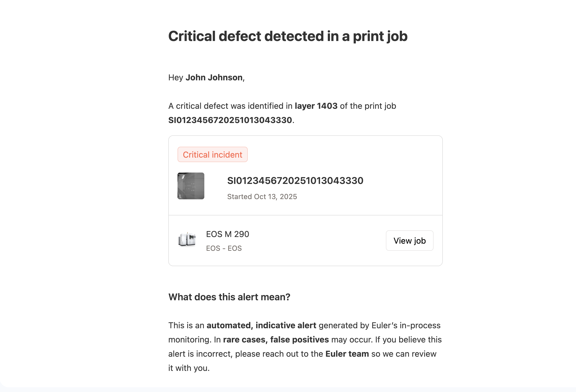This screenshot has width=576, height=392.
Task: Click the bold "automated, indicative alert" phrase
Action: (x=261, y=325)
